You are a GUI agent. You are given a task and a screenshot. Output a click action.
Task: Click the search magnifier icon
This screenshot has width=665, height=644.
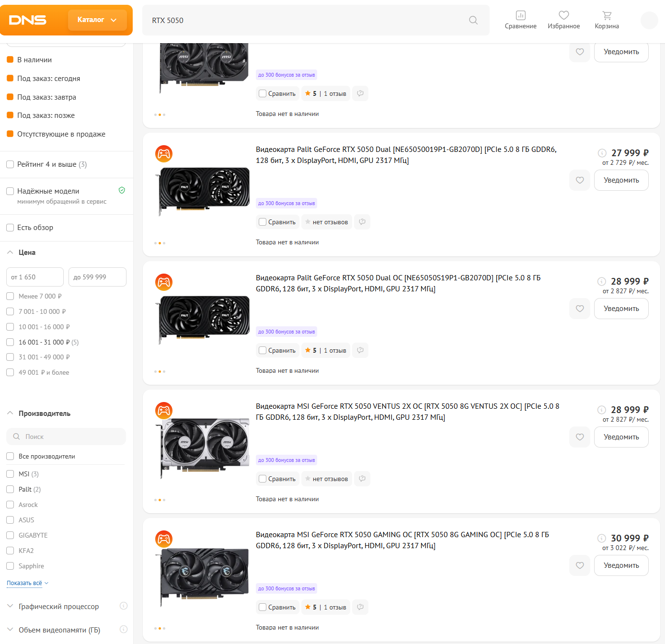click(473, 20)
